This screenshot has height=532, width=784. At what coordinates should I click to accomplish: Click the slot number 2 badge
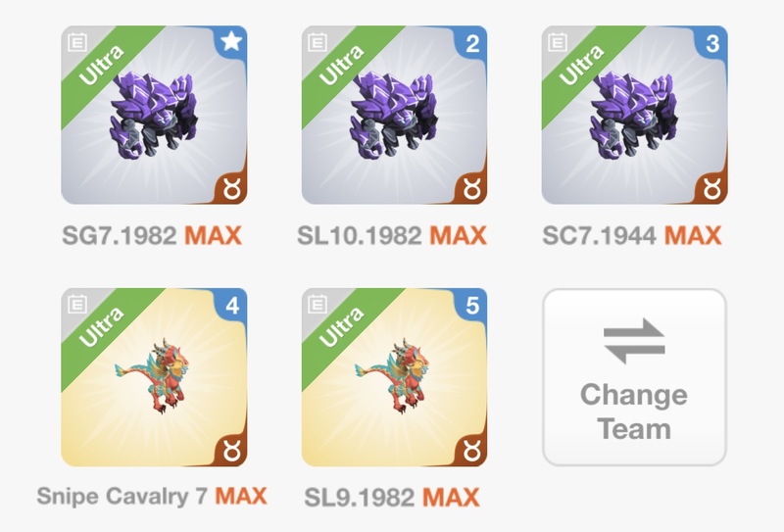472,43
